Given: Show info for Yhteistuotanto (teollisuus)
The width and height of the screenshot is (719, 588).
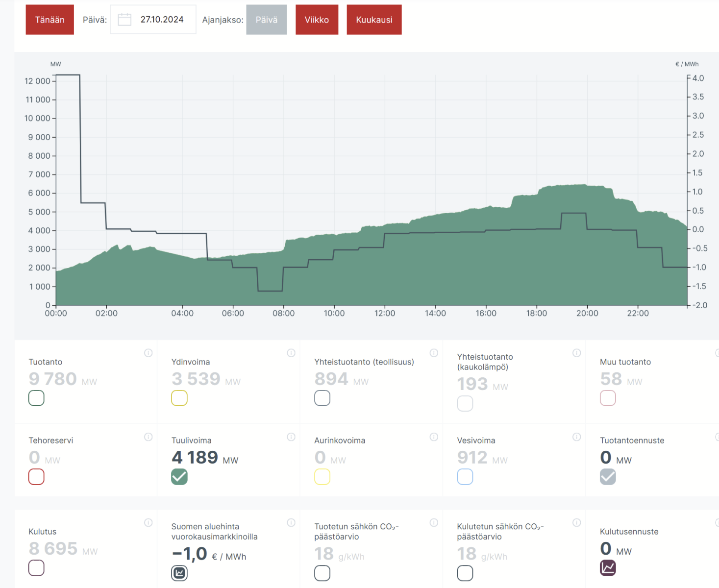Looking at the screenshot, I should click(x=434, y=353).
